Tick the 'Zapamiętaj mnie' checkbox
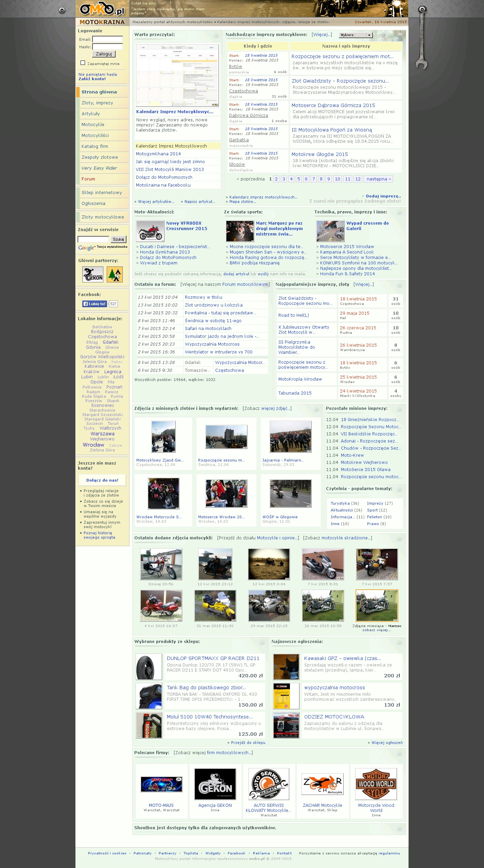Viewport: 484px width, 868px height. (83, 63)
